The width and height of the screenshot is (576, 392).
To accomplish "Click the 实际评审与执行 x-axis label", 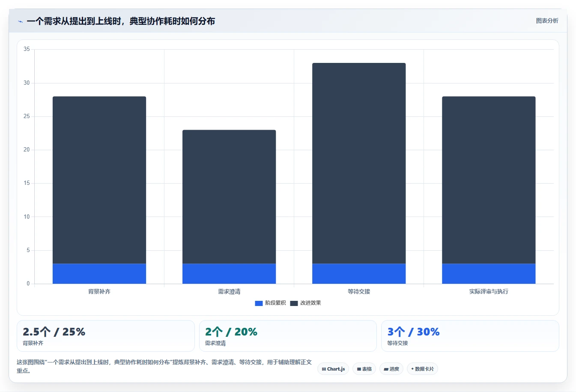I will click(489, 291).
